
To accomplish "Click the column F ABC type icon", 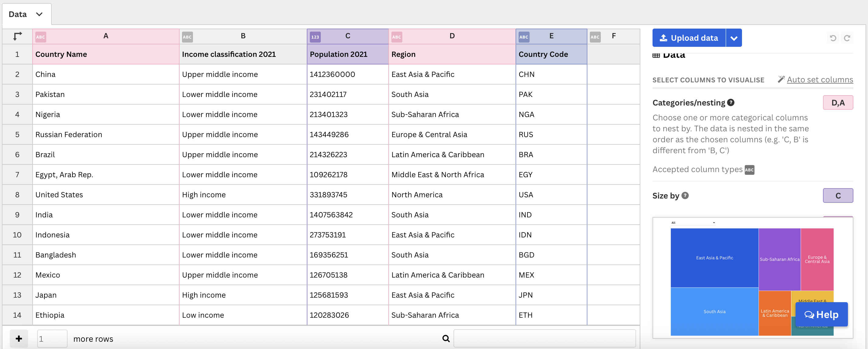I will point(595,37).
